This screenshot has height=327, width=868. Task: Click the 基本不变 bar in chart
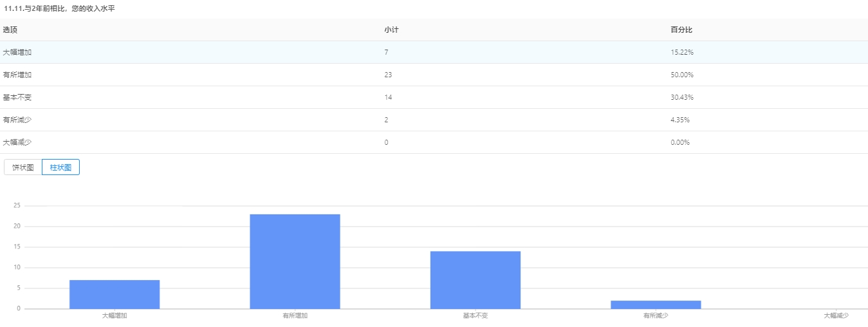475,280
